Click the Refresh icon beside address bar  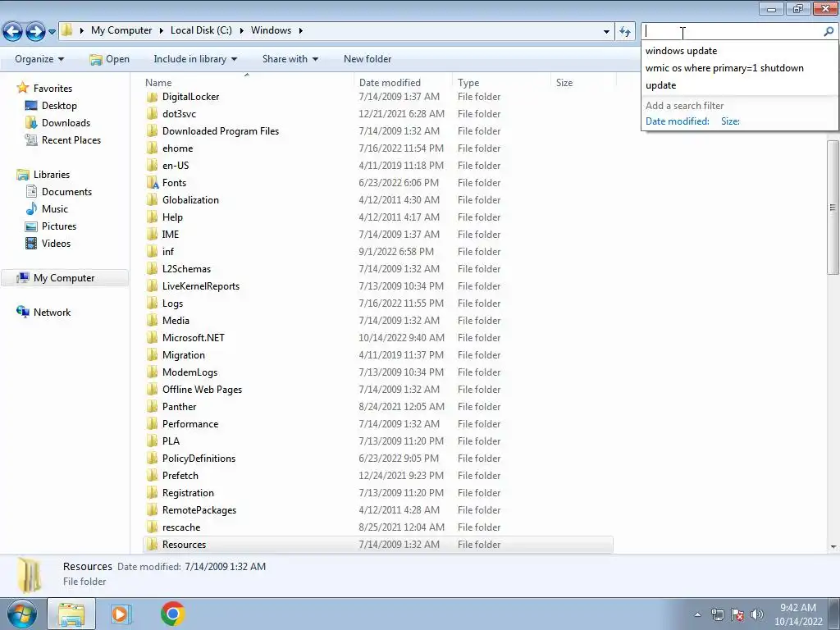(624, 31)
